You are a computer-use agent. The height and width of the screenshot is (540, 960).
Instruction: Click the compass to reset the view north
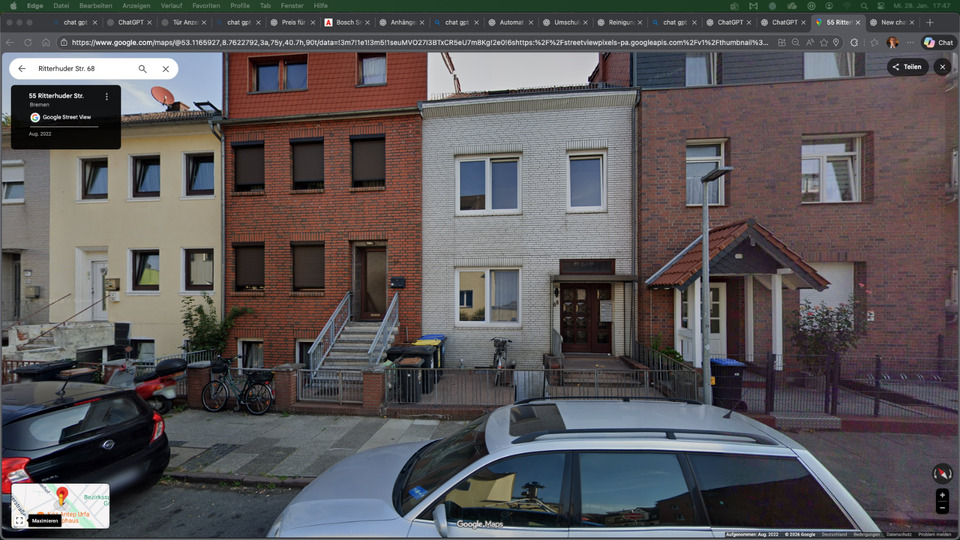pos(941,473)
